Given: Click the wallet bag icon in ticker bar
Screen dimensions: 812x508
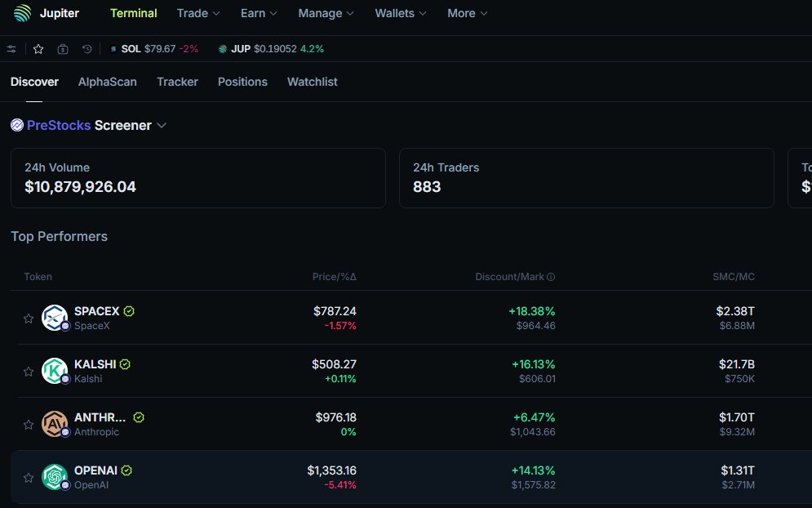Looking at the screenshot, I should tap(63, 49).
